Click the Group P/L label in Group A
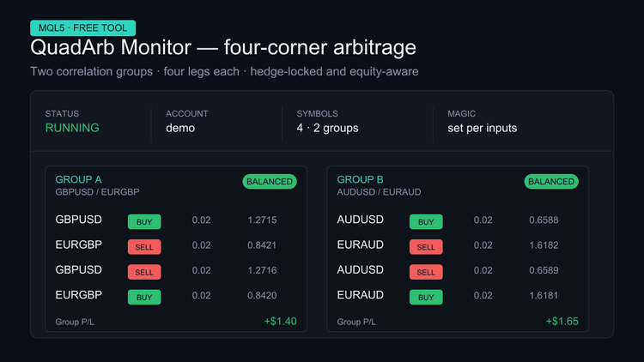The width and height of the screenshot is (644, 362). point(75,322)
